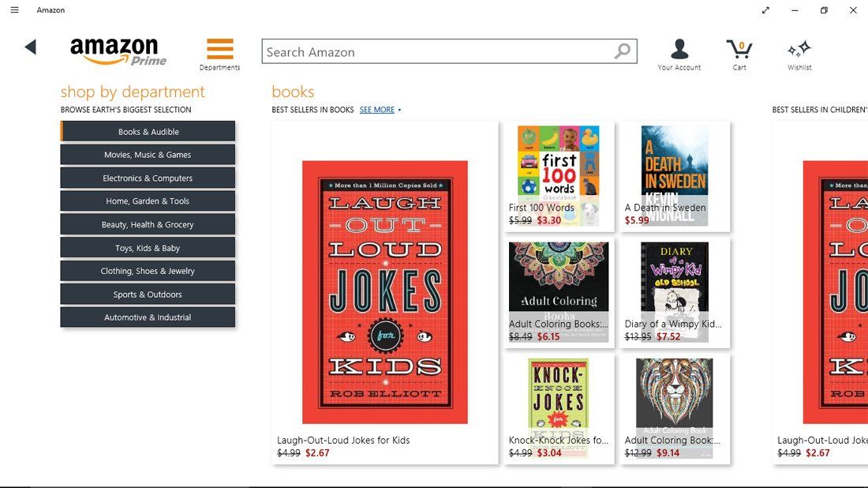The width and height of the screenshot is (868, 488).
Task: Open the app hamburger menu in title bar
Action: coord(14,10)
